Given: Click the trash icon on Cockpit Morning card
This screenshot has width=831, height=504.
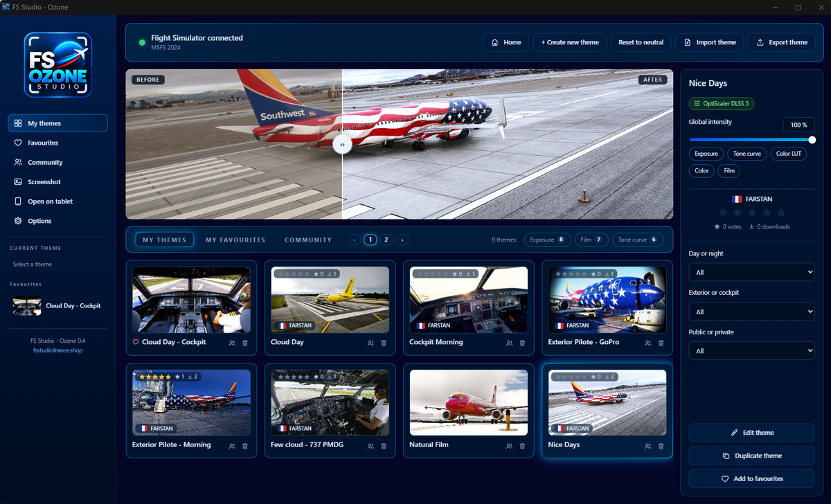Looking at the screenshot, I should pos(522,343).
